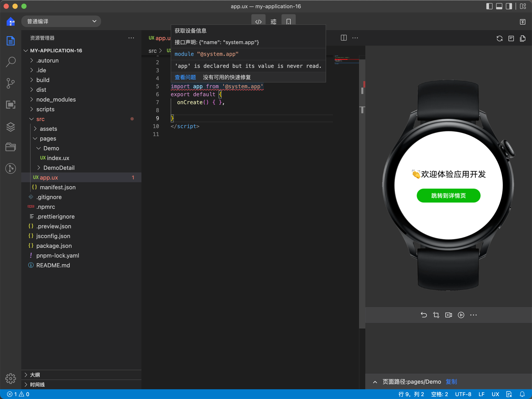Click the simulator back arrow icon
The height and width of the screenshot is (399, 532).
coord(424,315)
